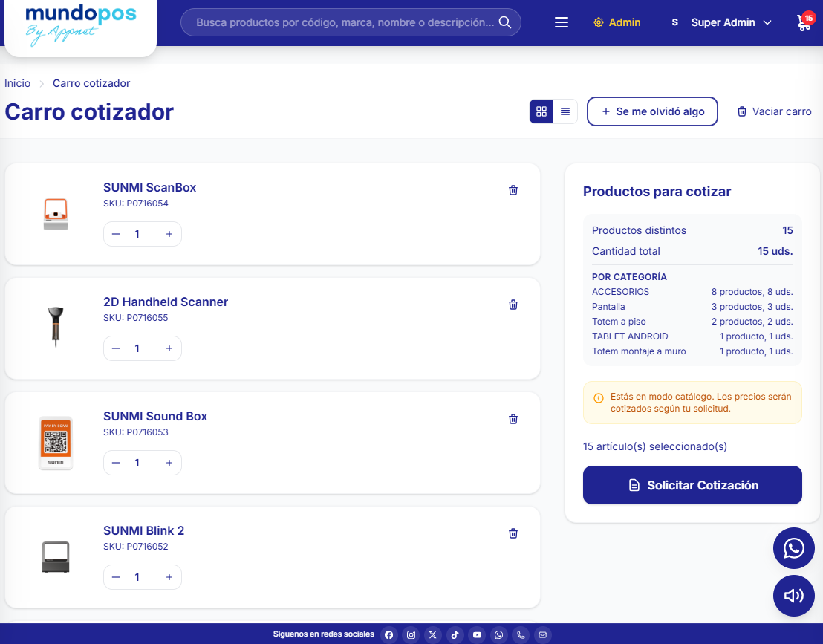Image resolution: width=823 pixels, height=644 pixels.
Task: Click the Pantalla category row
Action: point(692,307)
